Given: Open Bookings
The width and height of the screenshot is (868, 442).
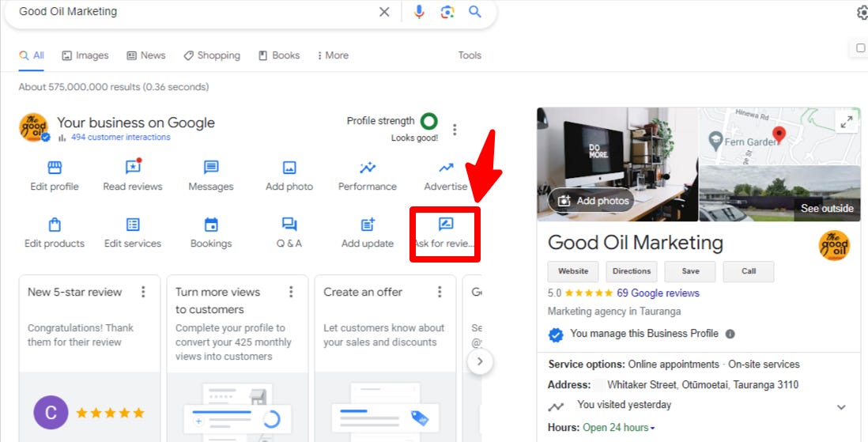Looking at the screenshot, I should click(x=211, y=232).
